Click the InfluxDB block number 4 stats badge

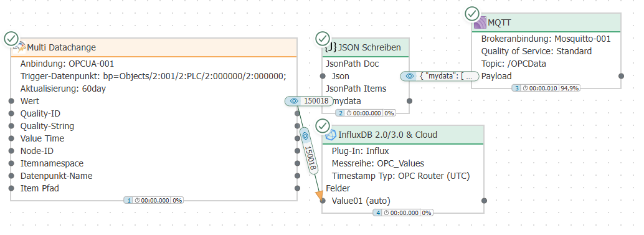pos(403,213)
